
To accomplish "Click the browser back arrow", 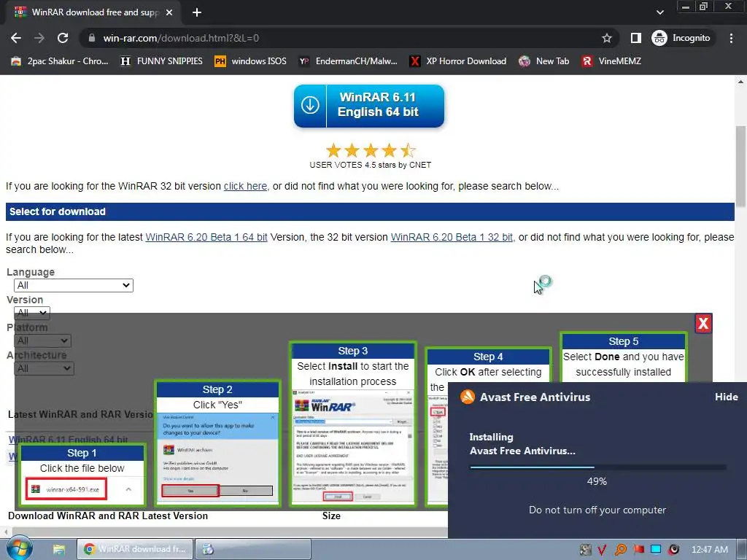I will tap(16, 38).
